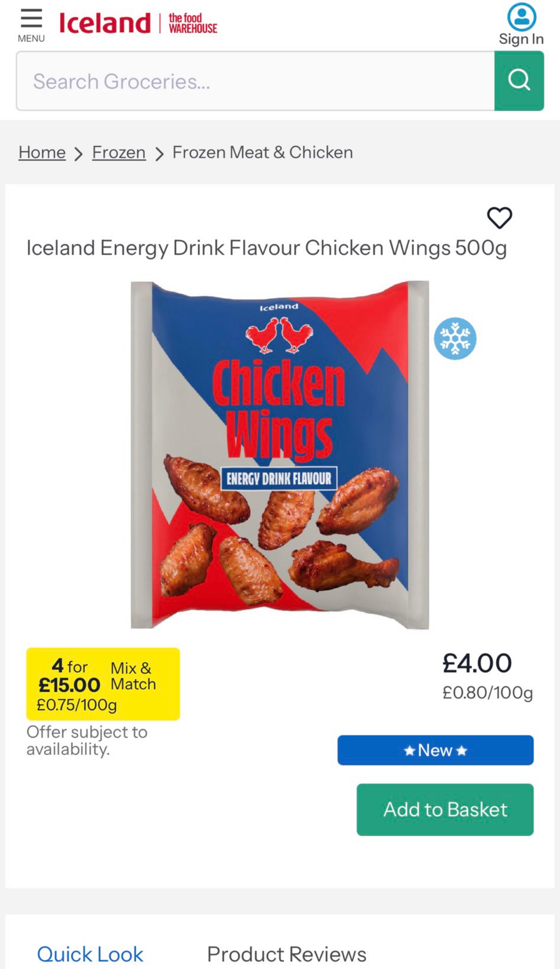Click Add to Basket button
Viewport: 560px width, 969px height.
click(445, 809)
